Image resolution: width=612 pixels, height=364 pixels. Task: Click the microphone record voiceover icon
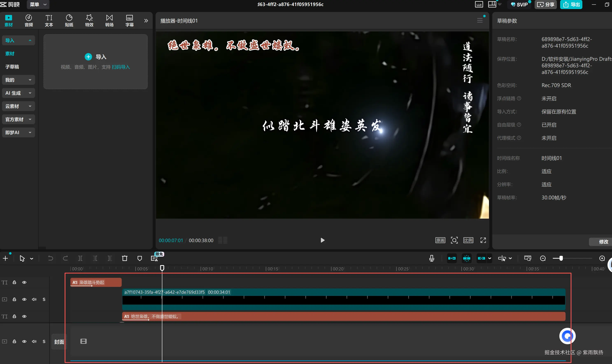[432, 258]
